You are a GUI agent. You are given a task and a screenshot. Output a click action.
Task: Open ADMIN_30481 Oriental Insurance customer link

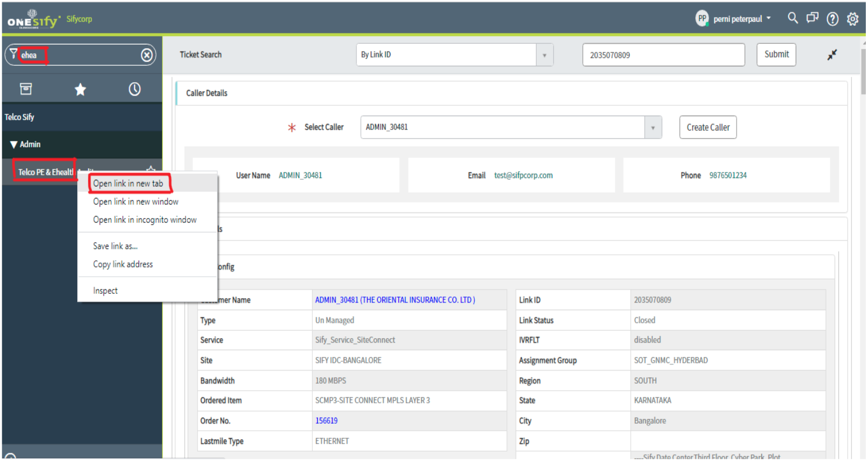click(395, 300)
